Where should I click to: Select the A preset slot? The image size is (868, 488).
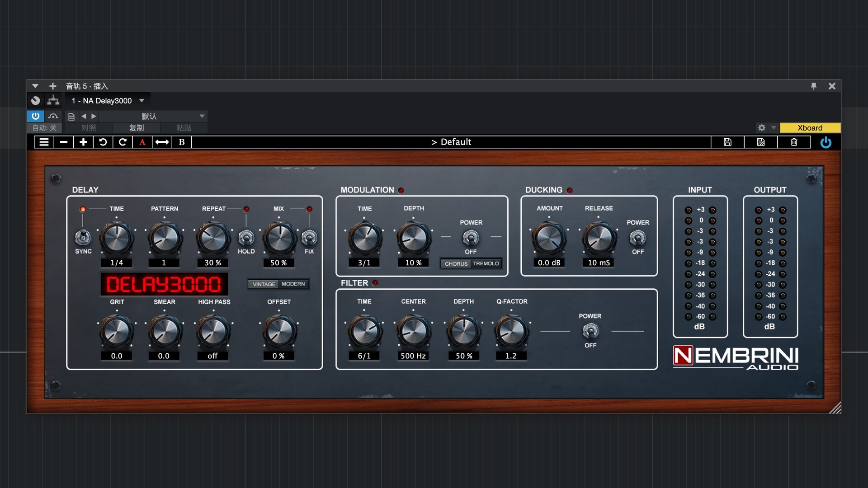pyautogui.click(x=142, y=142)
